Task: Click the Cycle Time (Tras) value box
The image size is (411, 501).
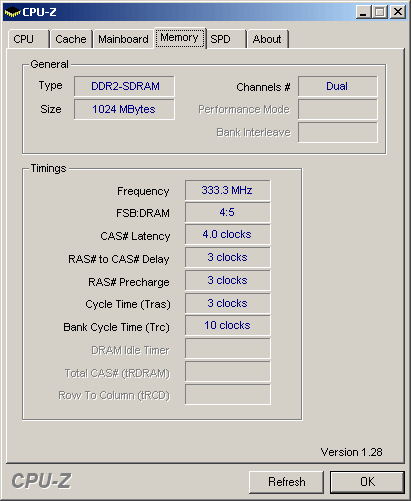Action: (228, 303)
